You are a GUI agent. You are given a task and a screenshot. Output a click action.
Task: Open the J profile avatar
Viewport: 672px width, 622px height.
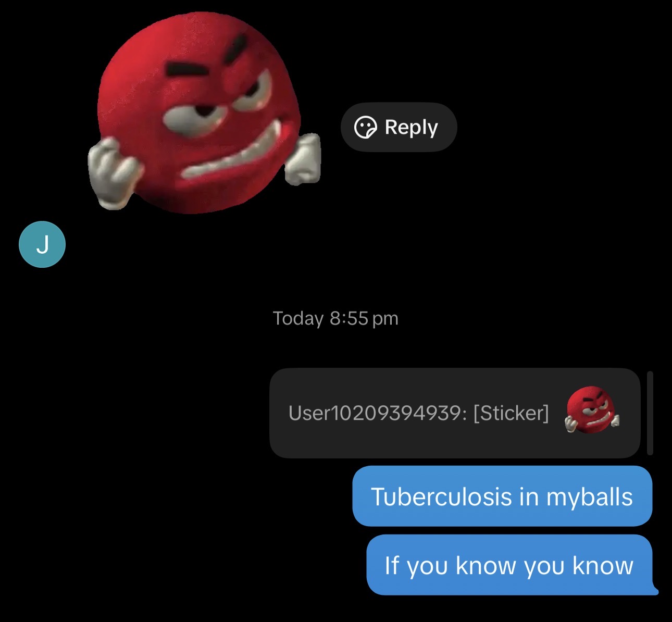tap(42, 244)
